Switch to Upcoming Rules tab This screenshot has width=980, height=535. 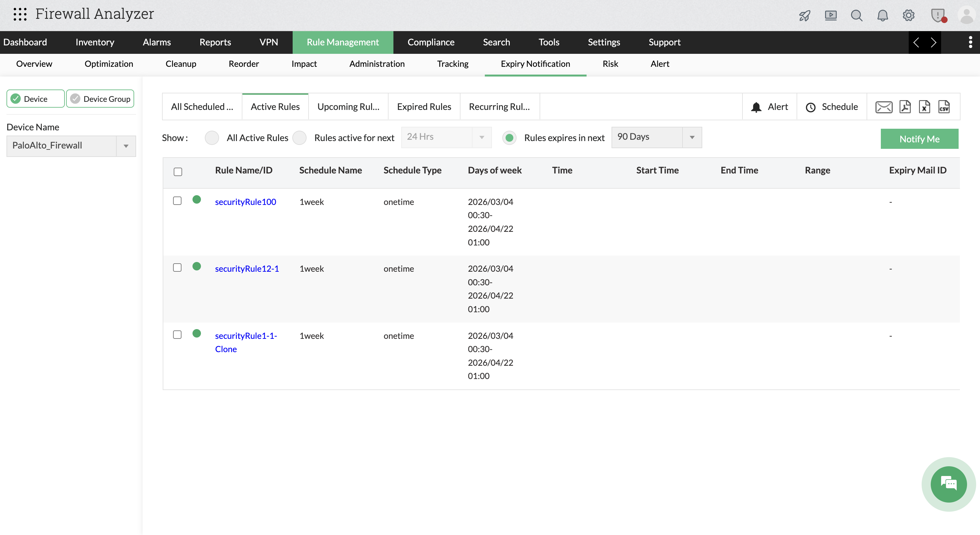(x=348, y=107)
